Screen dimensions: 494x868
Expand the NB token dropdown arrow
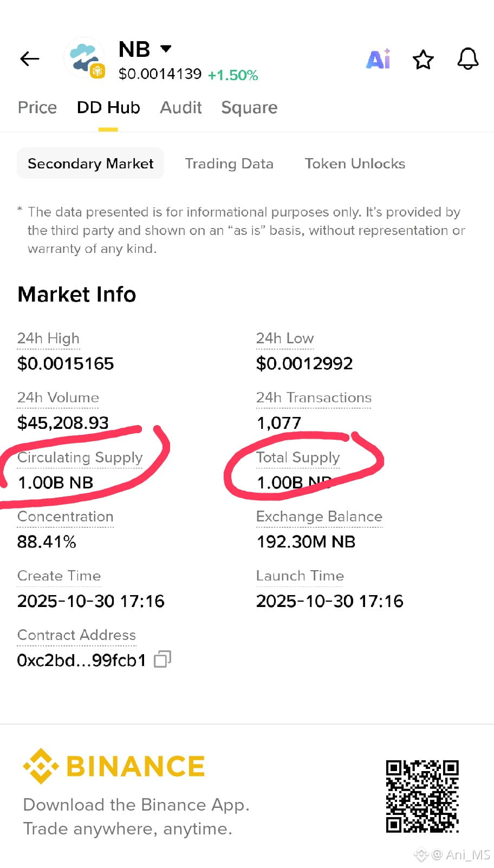[166, 49]
